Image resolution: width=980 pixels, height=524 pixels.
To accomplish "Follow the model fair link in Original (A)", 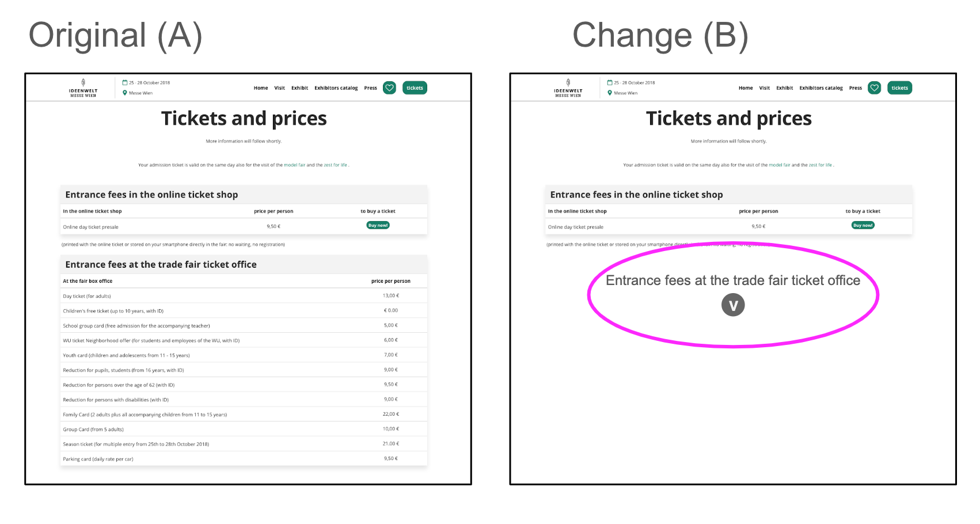I will (294, 165).
